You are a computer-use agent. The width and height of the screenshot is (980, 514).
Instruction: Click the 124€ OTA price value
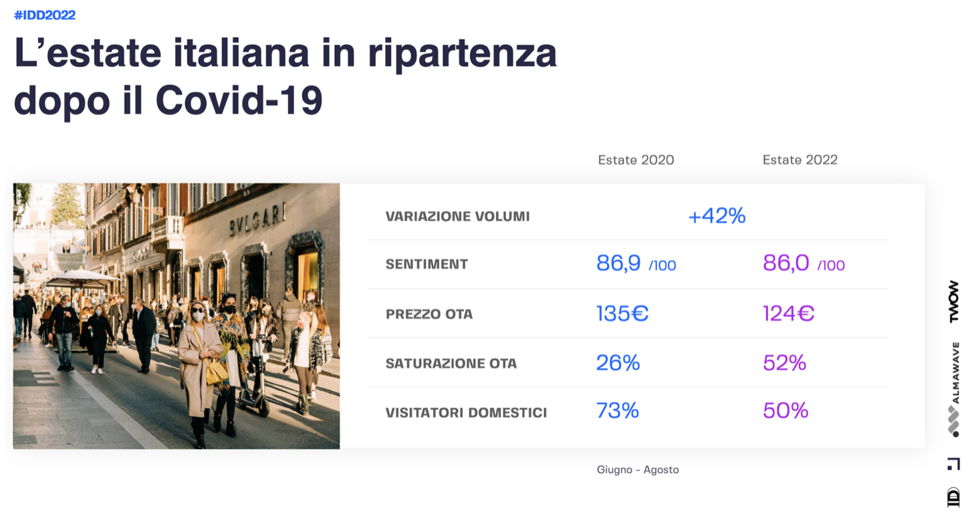tap(788, 313)
